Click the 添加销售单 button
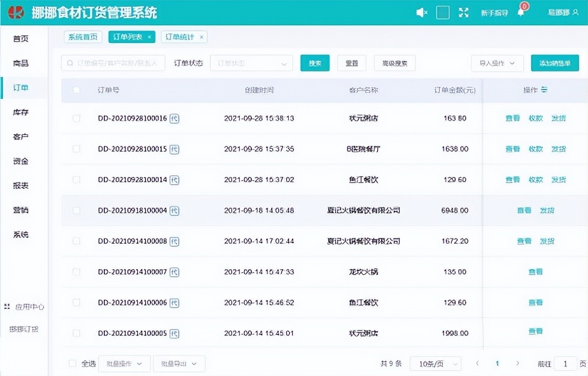This screenshot has width=588, height=376. click(555, 63)
